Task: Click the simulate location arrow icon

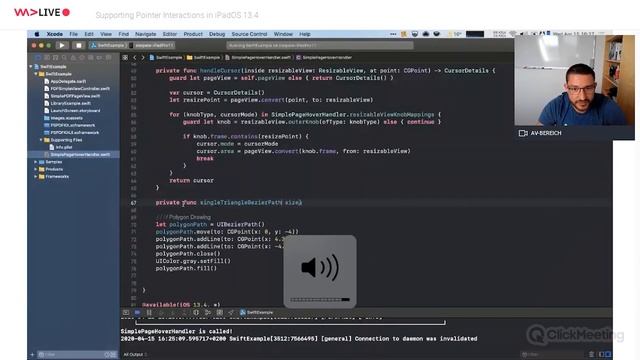Action: [x=231, y=312]
